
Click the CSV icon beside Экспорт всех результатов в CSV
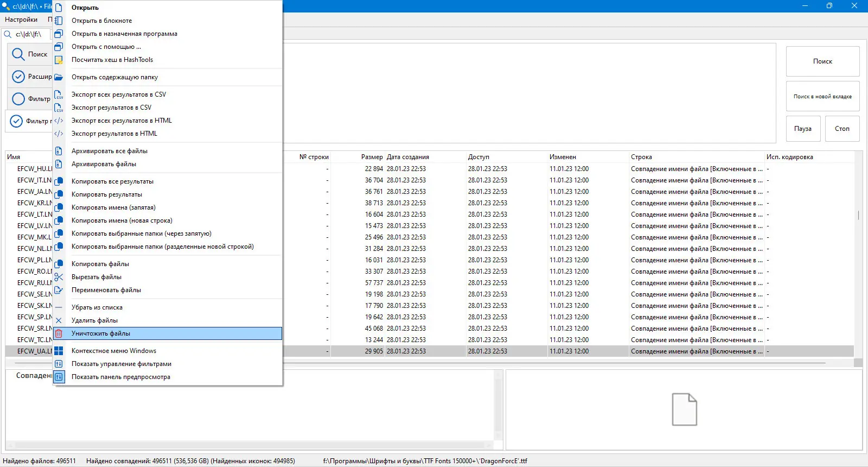tap(59, 94)
